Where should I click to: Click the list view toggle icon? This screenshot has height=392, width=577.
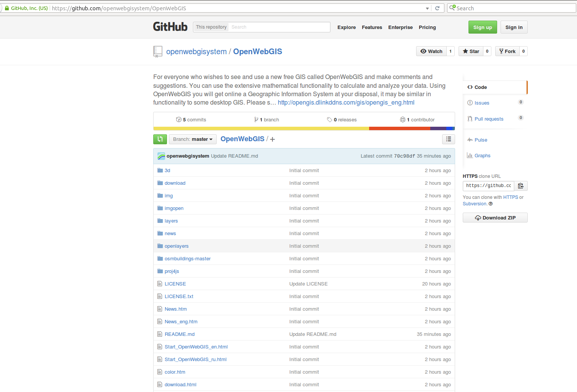click(x=449, y=139)
